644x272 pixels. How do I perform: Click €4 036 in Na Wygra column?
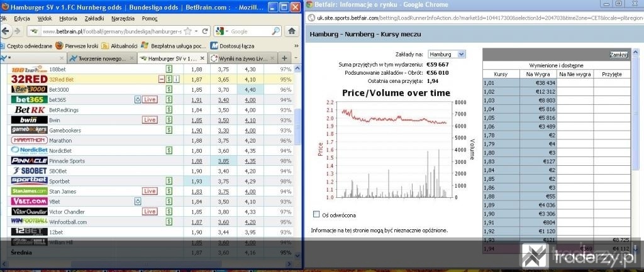click(x=538, y=205)
